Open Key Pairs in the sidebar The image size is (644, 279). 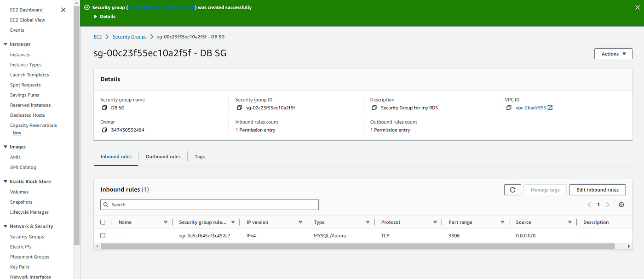tap(20, 267)
